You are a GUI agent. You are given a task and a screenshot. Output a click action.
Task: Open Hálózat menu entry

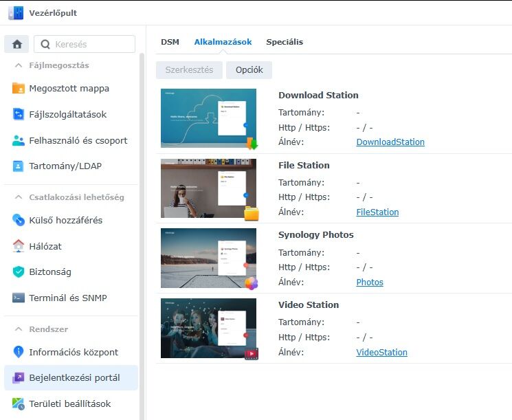coord(71,246)
